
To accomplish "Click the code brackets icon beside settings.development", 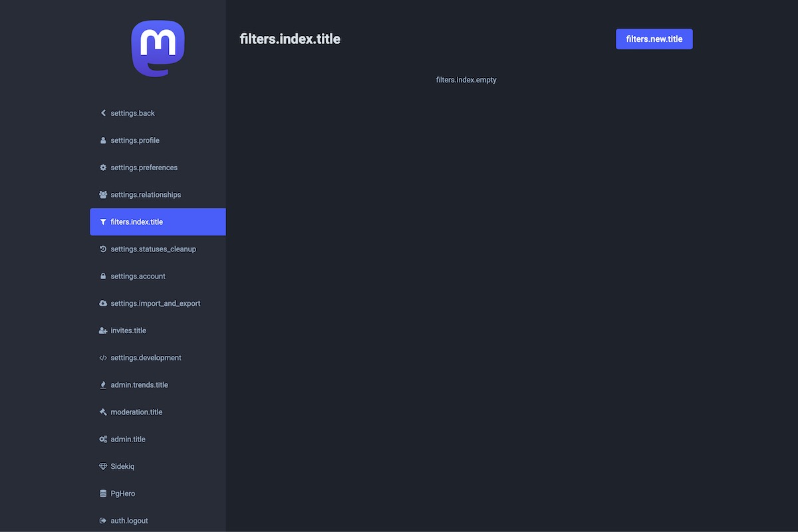I will point(103,358).
